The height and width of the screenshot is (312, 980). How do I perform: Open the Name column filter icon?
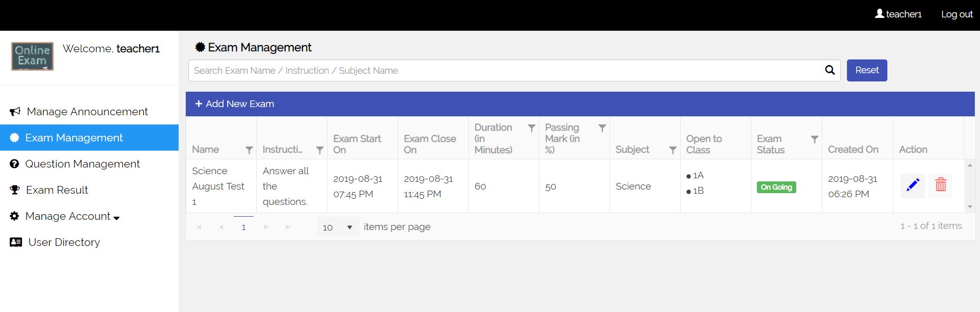coord(249,150)
